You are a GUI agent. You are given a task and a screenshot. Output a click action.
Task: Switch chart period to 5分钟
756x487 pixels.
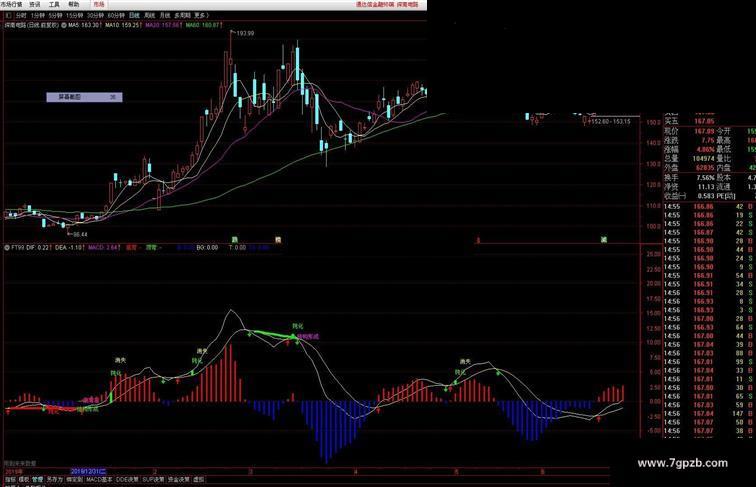pyautogui.click(x=55, y=15)
